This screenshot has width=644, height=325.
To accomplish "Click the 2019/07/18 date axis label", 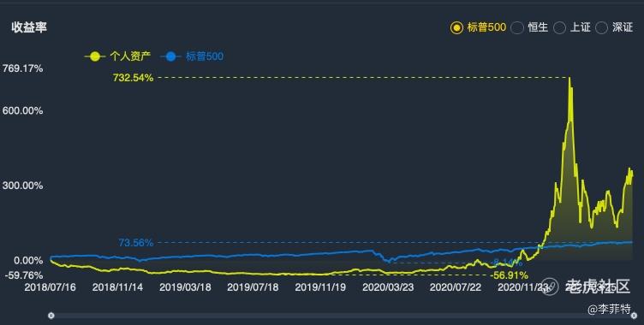I will (253, 287).
